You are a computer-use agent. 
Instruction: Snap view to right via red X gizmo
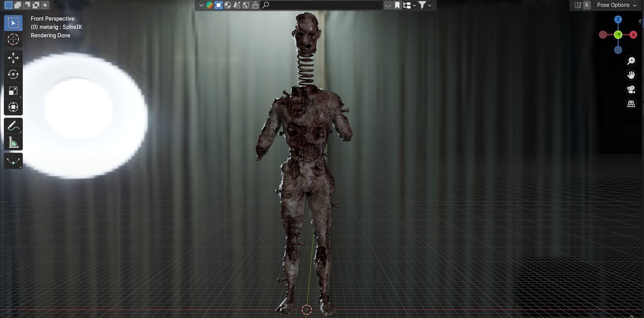pyautogui.click(x=633, y=35)
